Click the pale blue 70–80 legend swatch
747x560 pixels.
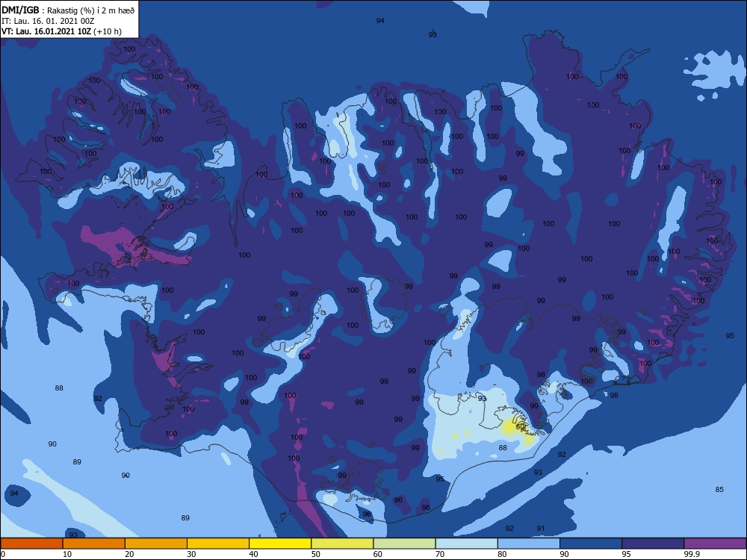pos(466,544)
